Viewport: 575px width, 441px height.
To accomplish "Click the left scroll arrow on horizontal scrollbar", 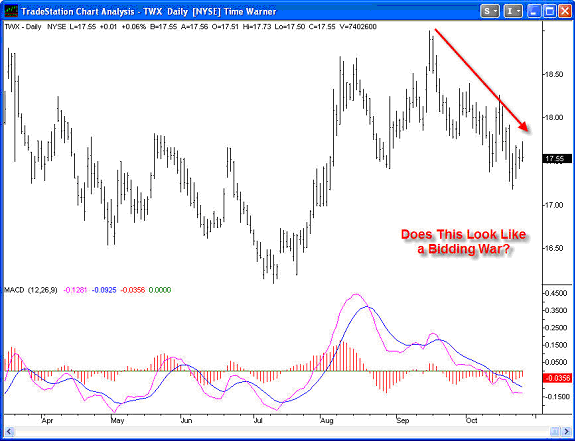I will (x=9, y=431).
